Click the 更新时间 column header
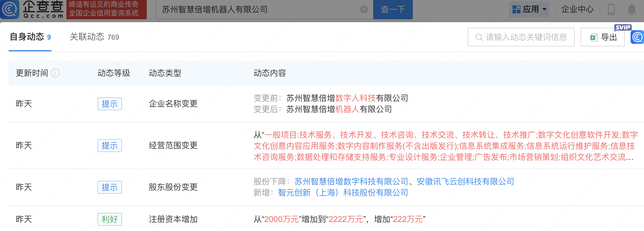This screenshot has width=644, height=231. (x=32, y=73)
